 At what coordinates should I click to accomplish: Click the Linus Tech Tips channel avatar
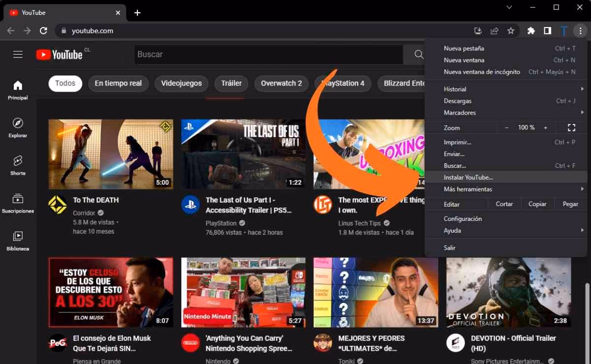coord(323,205)
